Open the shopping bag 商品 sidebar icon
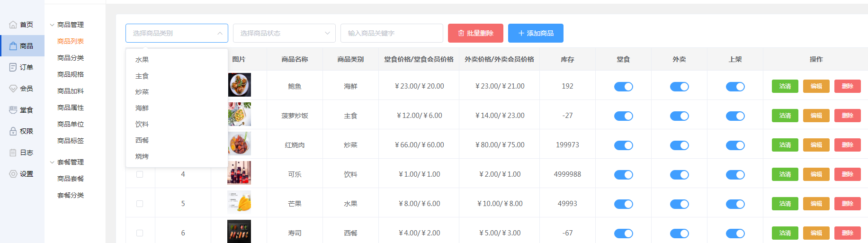868x243 pixels. click(x=13, y=46)
